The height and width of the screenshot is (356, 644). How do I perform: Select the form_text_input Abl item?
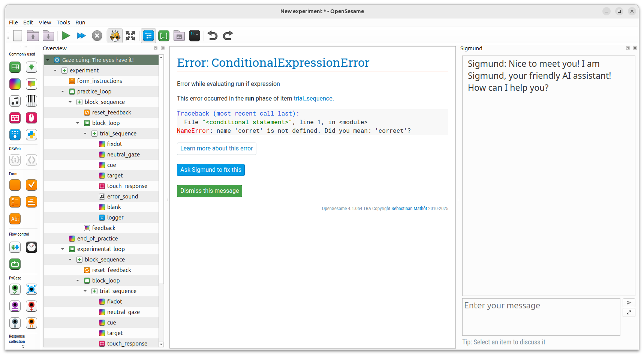click(15, 219)
